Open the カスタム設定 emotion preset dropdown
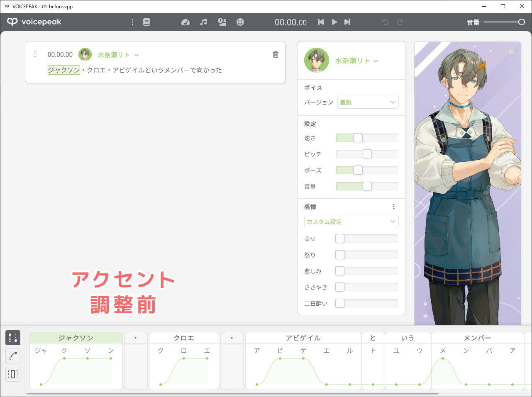The height and width of the screenshot is (397, 532). tap(351, 222)
